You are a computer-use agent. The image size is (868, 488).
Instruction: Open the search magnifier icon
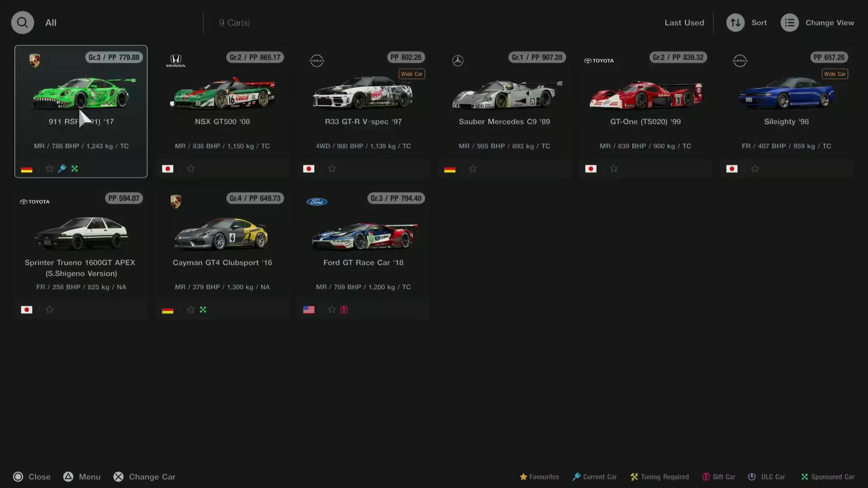23,23
